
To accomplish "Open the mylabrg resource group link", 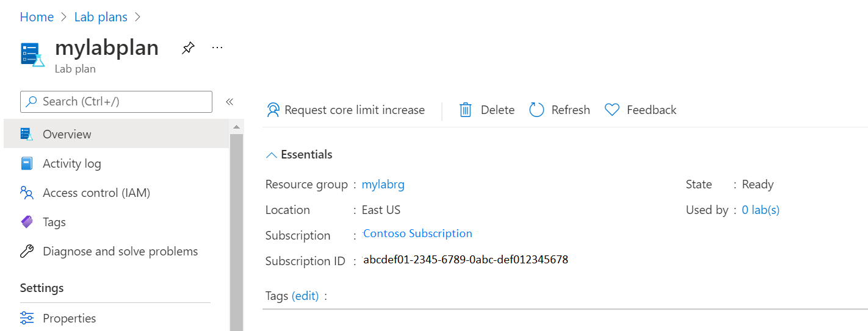I will 383,184.
